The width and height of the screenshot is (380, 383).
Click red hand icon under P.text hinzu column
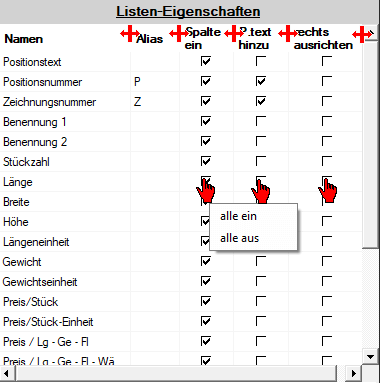260,191
